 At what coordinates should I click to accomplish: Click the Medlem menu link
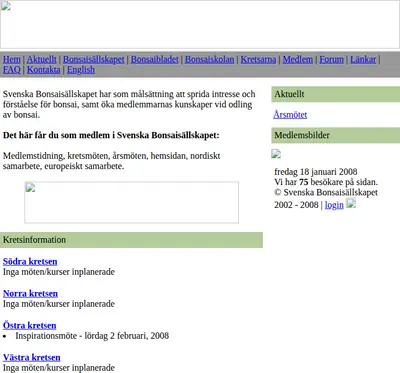pyautogui.click(x=298, y=60)
